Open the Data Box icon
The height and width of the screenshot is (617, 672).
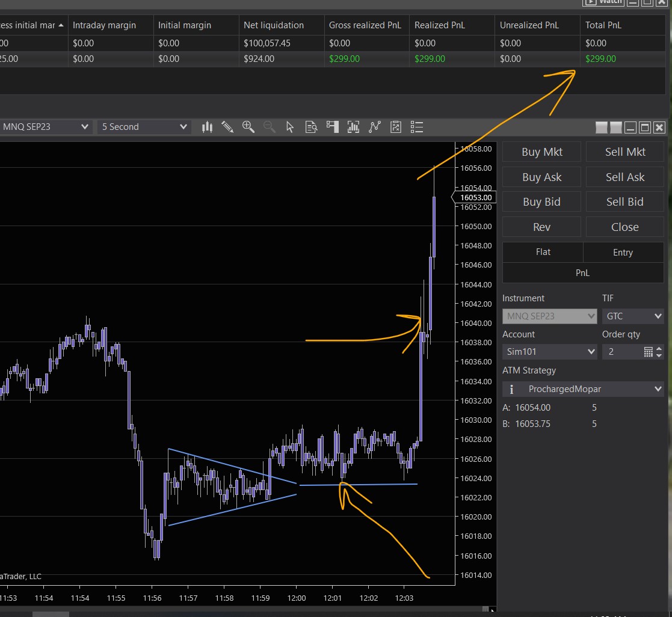coord(311,127)
